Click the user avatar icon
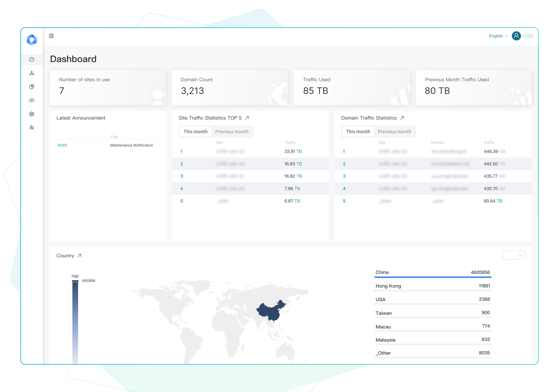This screenshot has height=392, width=559. (x=516, y=36)
